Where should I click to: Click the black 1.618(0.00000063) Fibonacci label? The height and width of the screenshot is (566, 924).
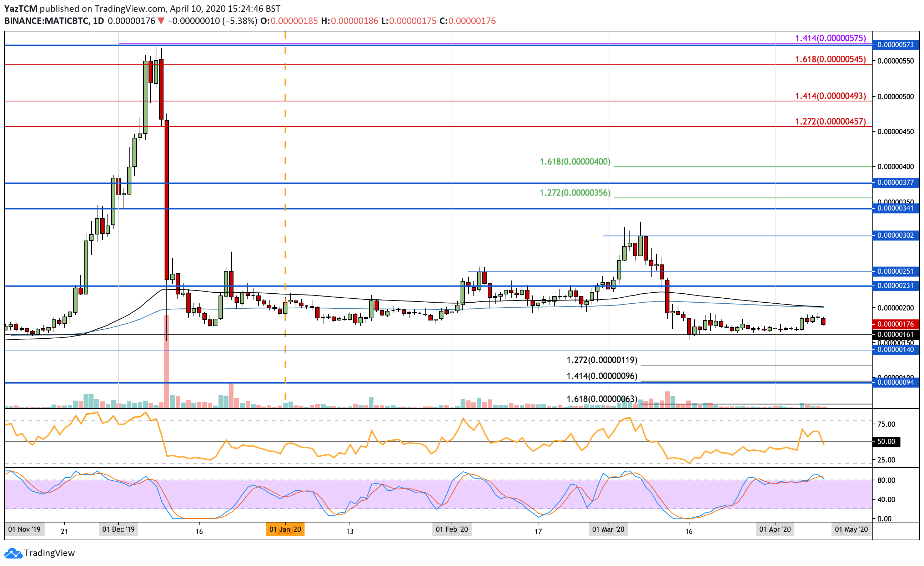click(602, 399)
